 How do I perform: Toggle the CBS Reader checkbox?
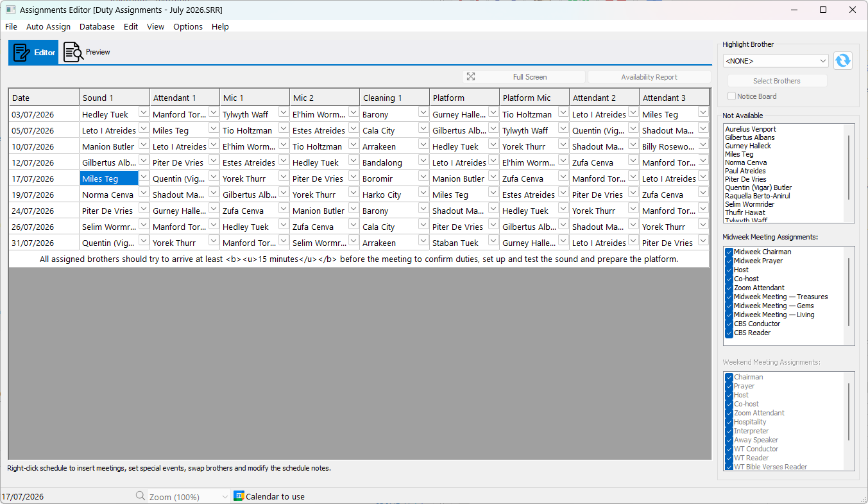pos(729,333)
